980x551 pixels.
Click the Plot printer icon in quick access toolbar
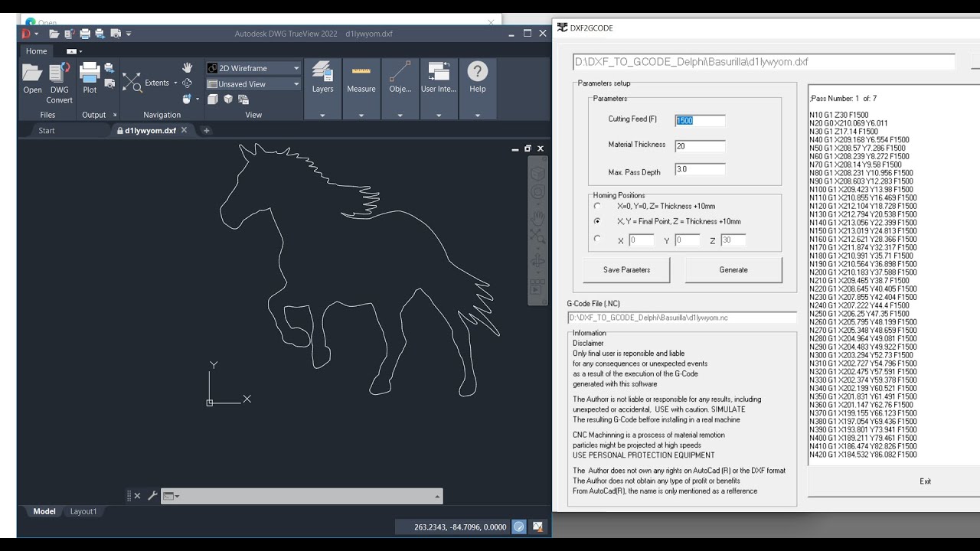point(85,34)
